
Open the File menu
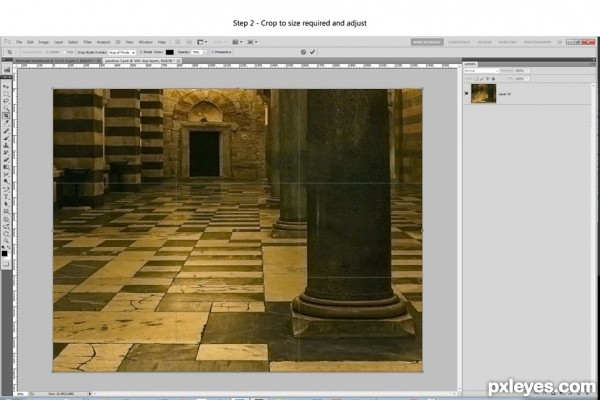(19, 42)
